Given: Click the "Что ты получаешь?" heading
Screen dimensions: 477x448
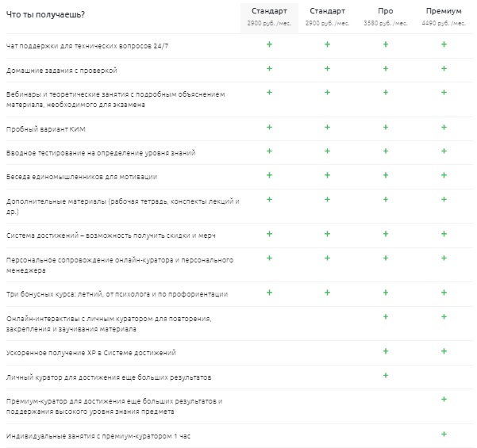Looking at the screenshot, I should (x=47, y=15).
